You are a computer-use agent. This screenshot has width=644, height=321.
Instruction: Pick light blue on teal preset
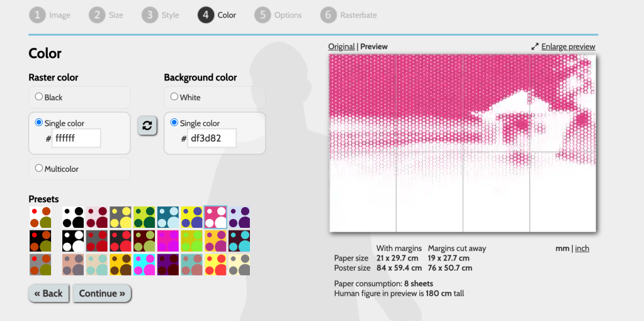click(x=168, y=217)
